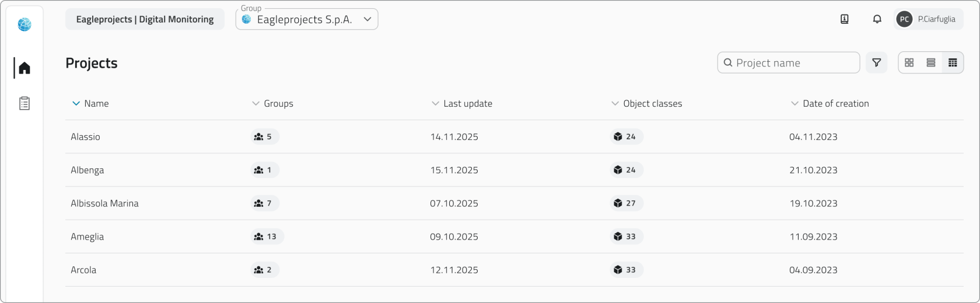
Task: Switch to grid card view
Action: [x=909, y=63]
